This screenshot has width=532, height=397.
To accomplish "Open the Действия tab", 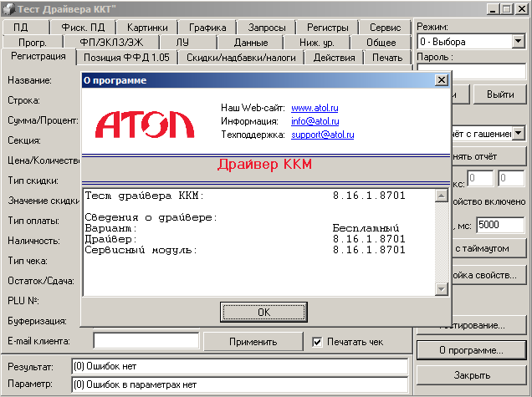I will click(334, 58).
